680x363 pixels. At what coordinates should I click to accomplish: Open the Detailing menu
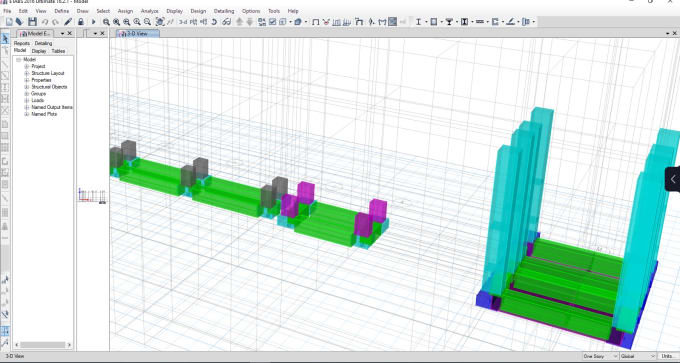224,11
